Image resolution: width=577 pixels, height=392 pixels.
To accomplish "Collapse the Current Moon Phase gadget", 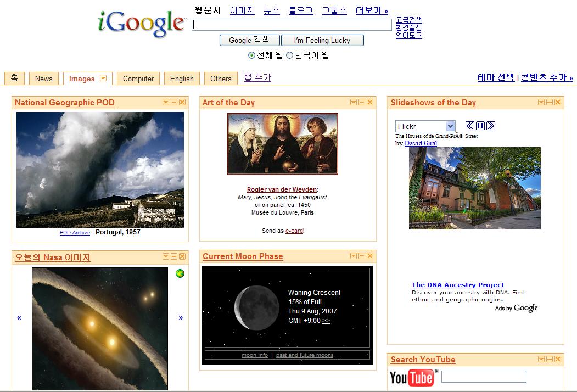I will click(x=362, y=255).
